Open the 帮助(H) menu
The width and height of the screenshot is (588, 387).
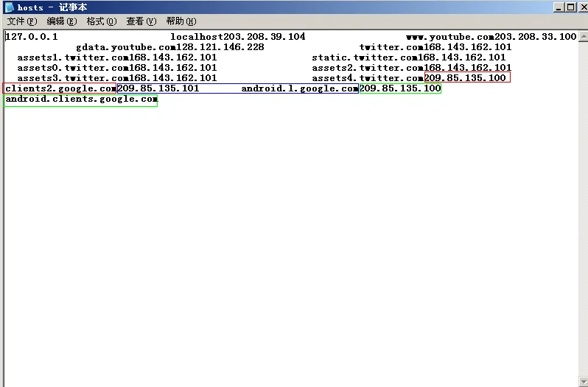[x=181, y=21]
